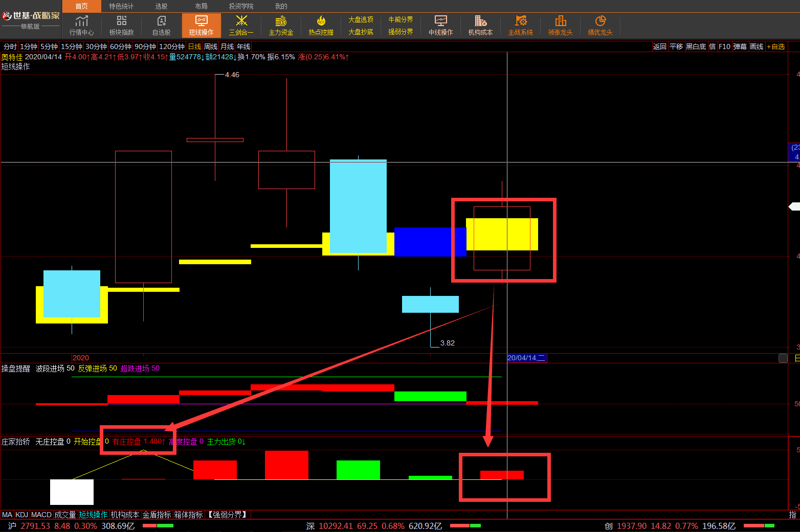Open 中线操作 mid-term operation icon

pyautogui.click(x=440, y=25)
